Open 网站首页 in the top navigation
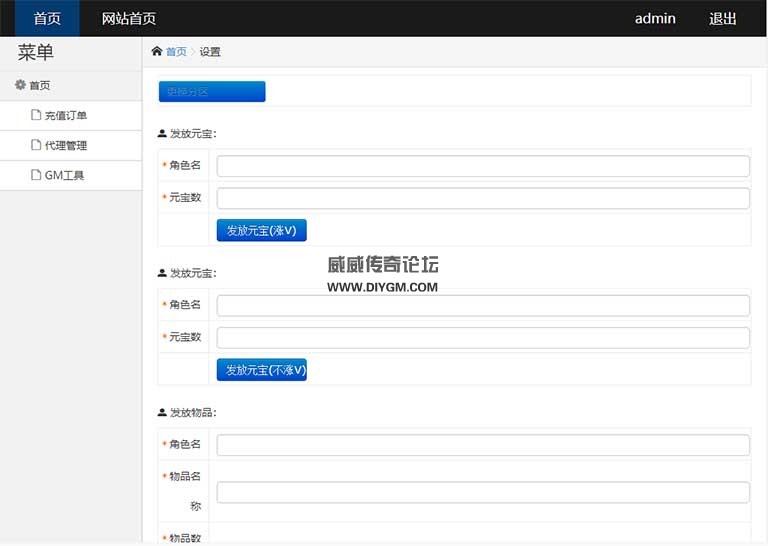Viewport: 768px width, 546px height. (129, 19)
